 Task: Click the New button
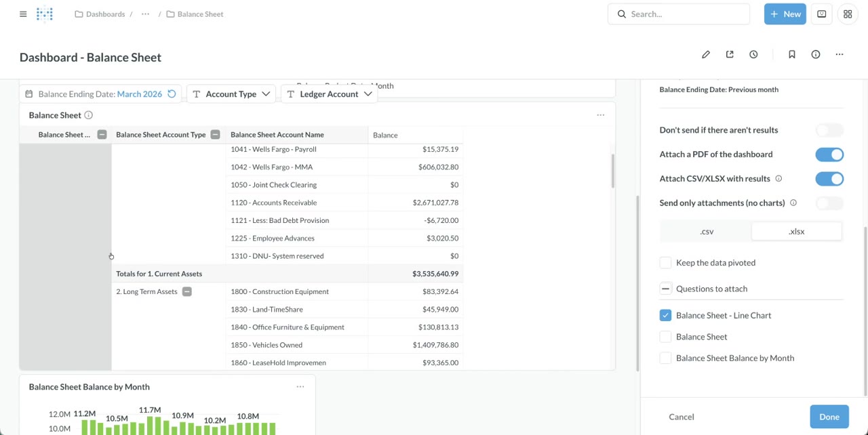pos(785,14)
